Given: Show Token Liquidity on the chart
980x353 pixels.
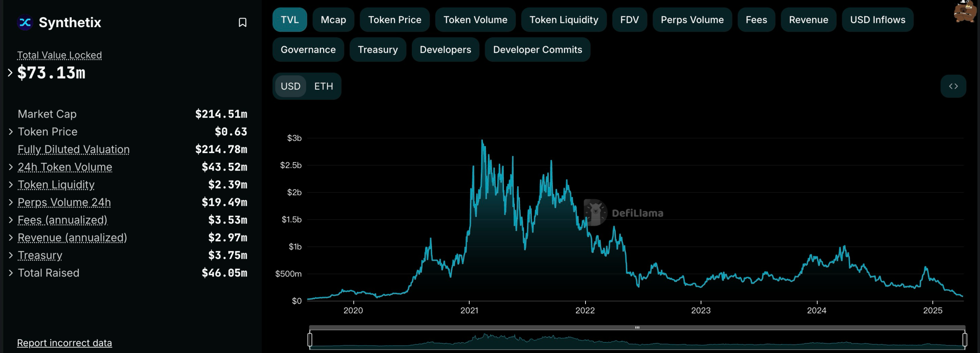Looking at the screenshot, I should pos(564,20).
